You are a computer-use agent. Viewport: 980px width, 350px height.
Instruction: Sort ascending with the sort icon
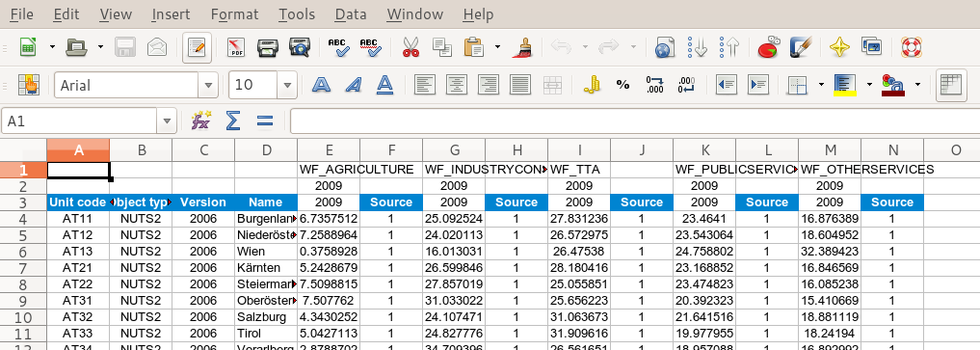click(x=697, y=47)
